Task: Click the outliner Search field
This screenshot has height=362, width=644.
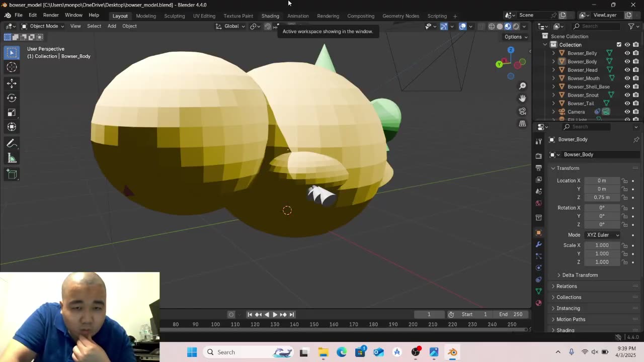Action: point(597,26)
